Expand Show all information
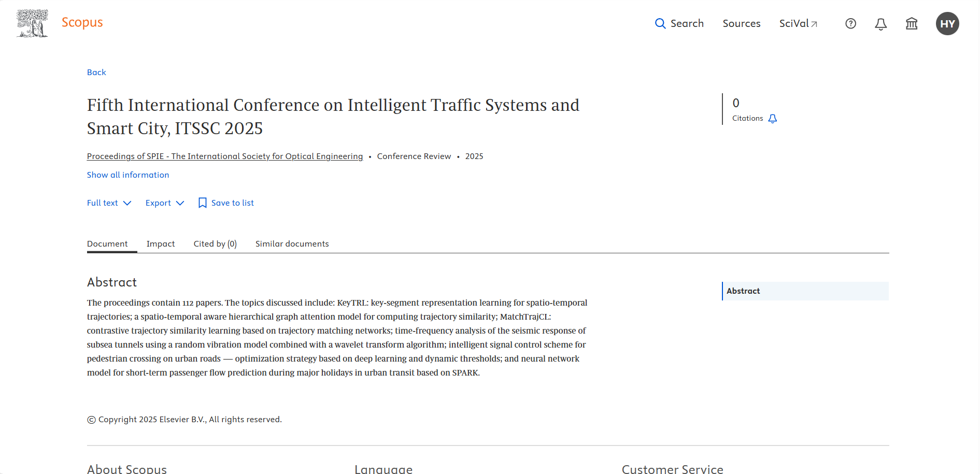980x474 pixels. coord(128,175)
